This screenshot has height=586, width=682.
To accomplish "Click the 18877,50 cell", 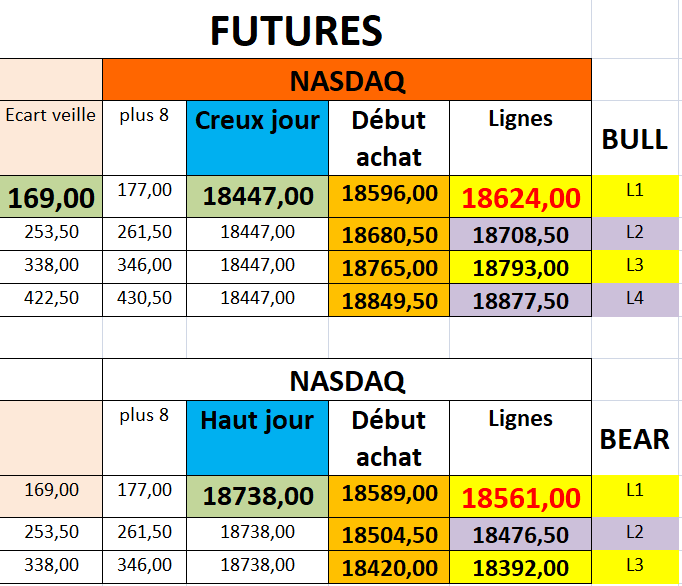I will pyautogui.click(x=520, y=301).
